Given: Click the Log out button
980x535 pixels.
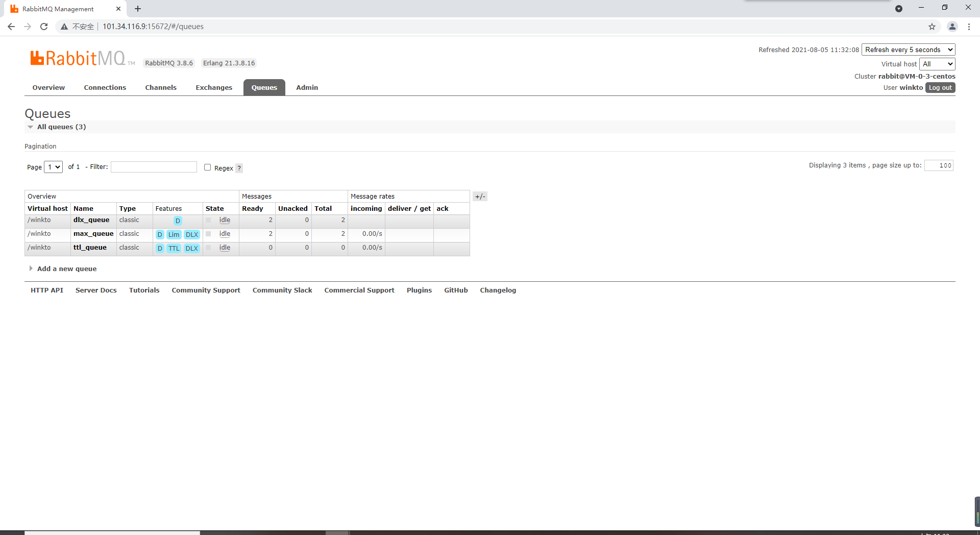Looking at the screenshot, I should coord(940,88).
